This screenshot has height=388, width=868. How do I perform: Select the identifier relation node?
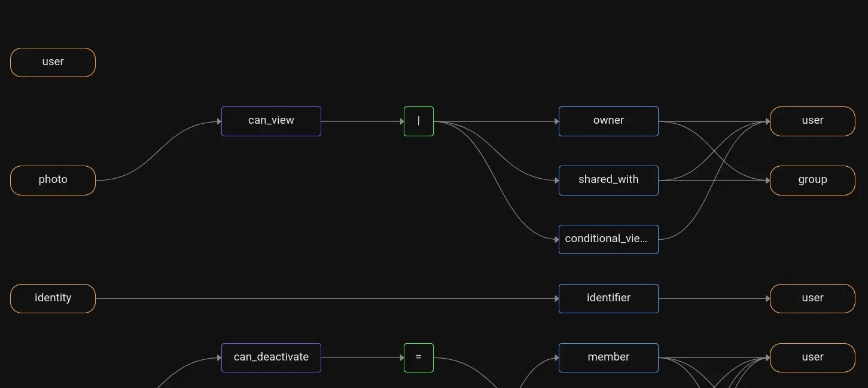point(608,298)
